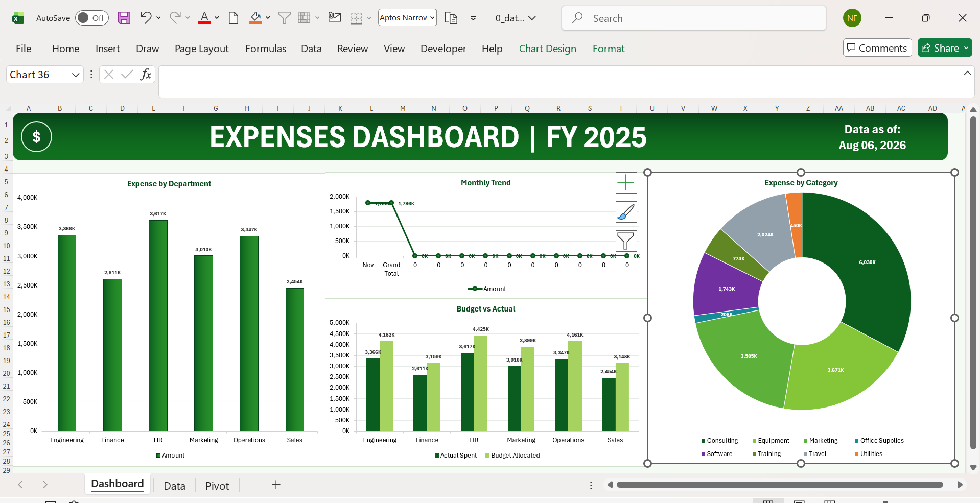Apply the orange fill color button
Screen dimensions: 980x503
pyautogui.click(x=255, y=18)
